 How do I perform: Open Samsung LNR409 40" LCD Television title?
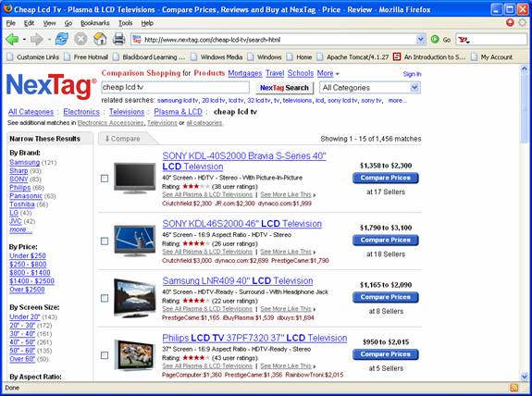point(238,281)
